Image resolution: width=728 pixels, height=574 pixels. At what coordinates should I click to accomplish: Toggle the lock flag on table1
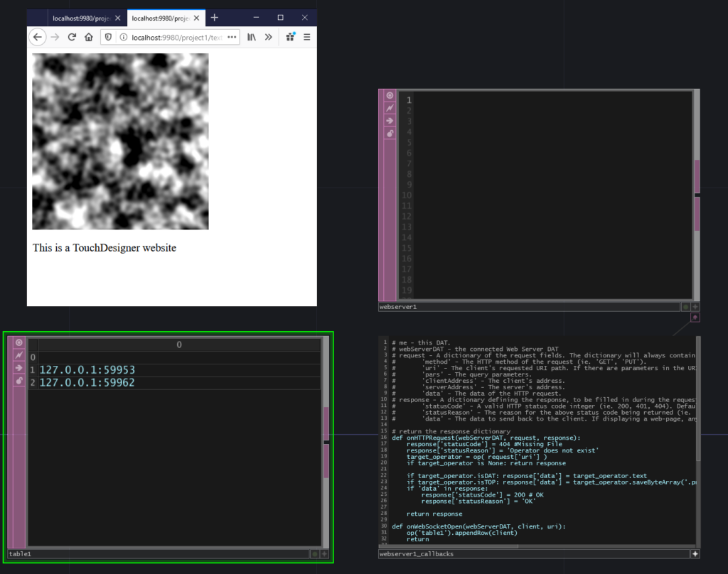19,381
